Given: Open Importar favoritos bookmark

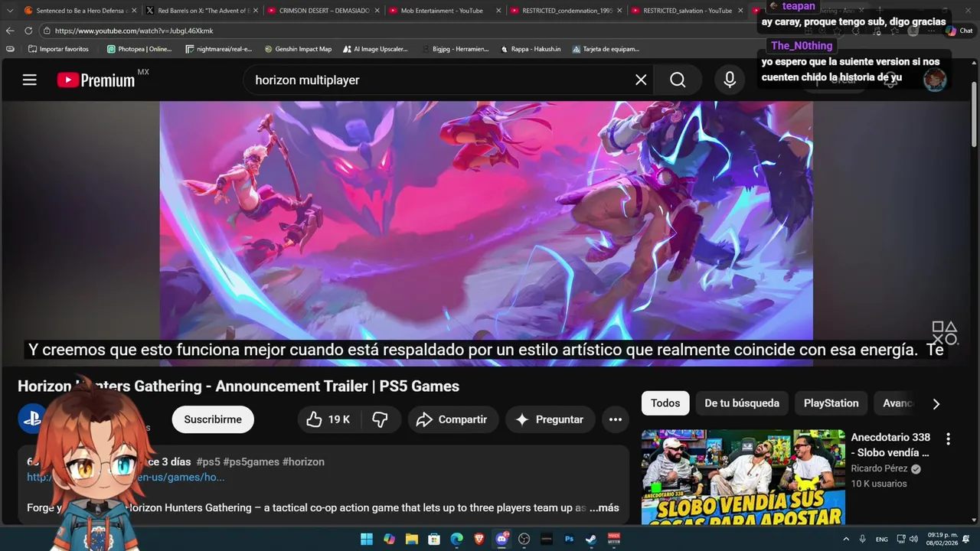Looking at the screenshot, I should tap(58, 49).
